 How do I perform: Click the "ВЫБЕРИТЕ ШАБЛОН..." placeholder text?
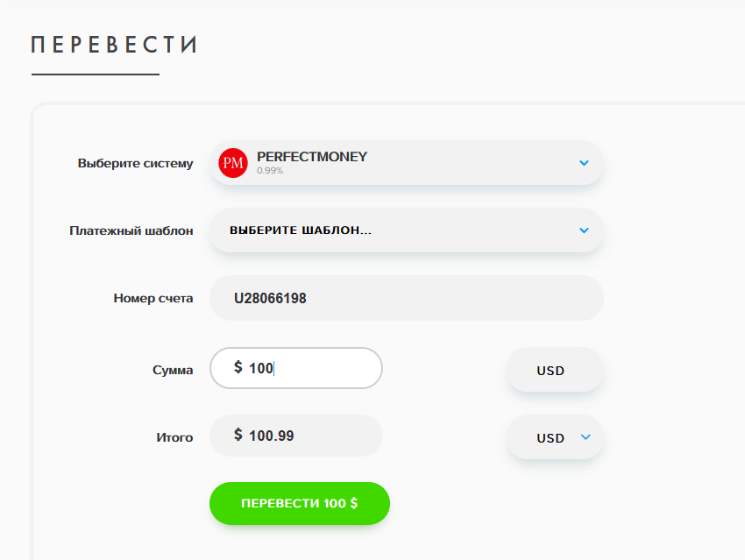pos(301,230)
